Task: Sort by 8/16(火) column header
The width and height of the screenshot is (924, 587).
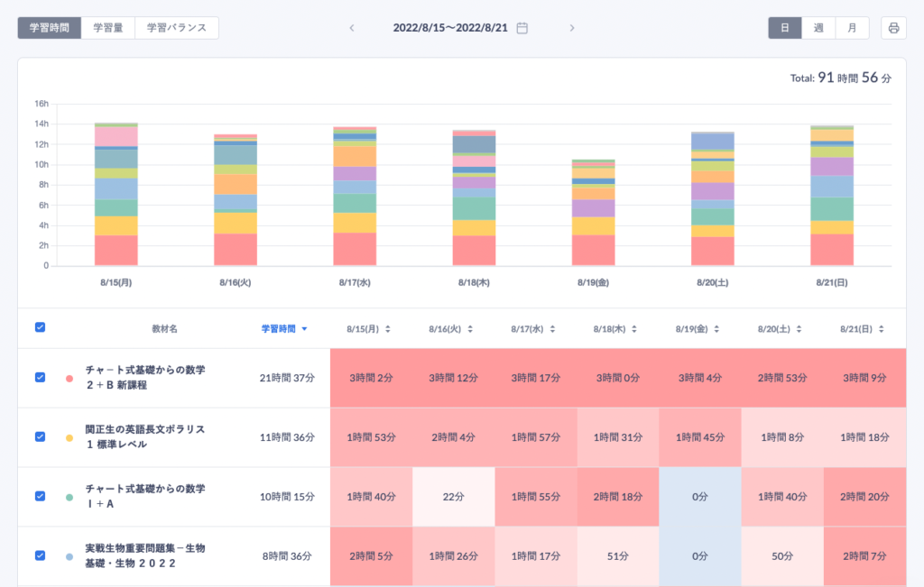Action: [x=451, y=329]
